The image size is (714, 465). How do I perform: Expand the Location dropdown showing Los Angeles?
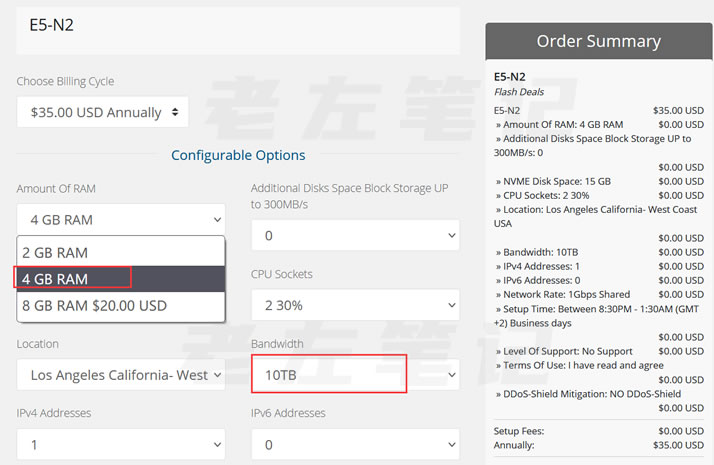click(120, 375)
